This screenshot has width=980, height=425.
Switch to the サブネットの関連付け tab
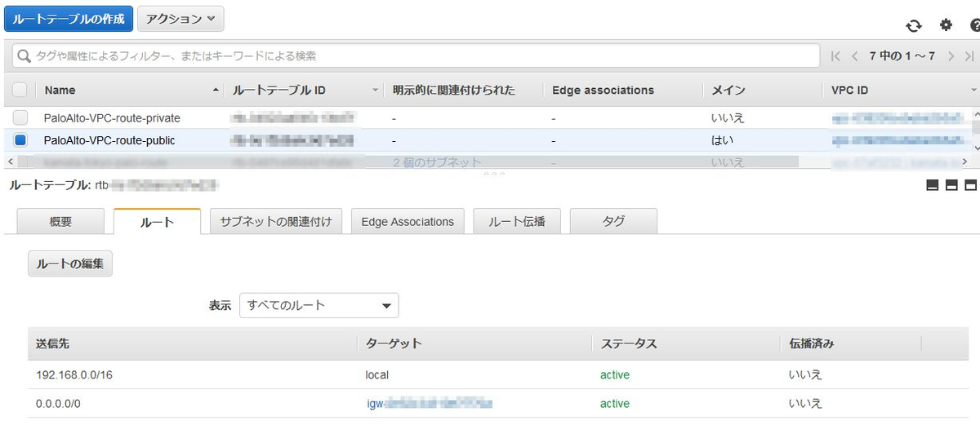tap(276, 221)
